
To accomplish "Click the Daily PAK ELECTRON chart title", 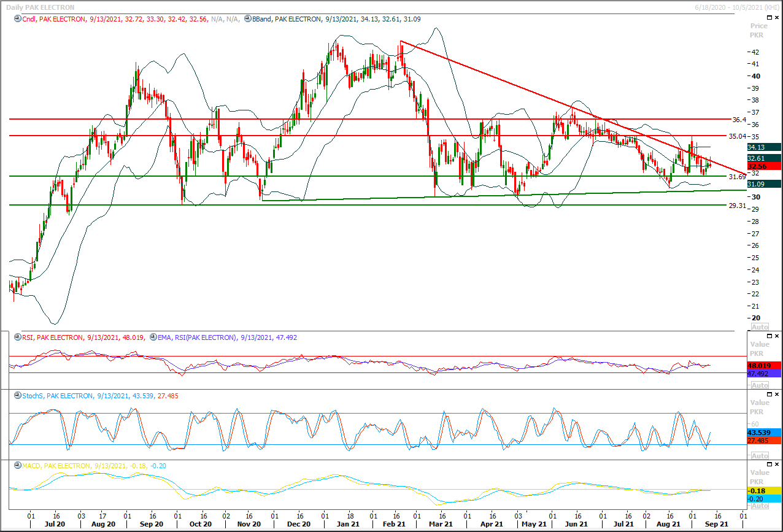I will [40, 7].
